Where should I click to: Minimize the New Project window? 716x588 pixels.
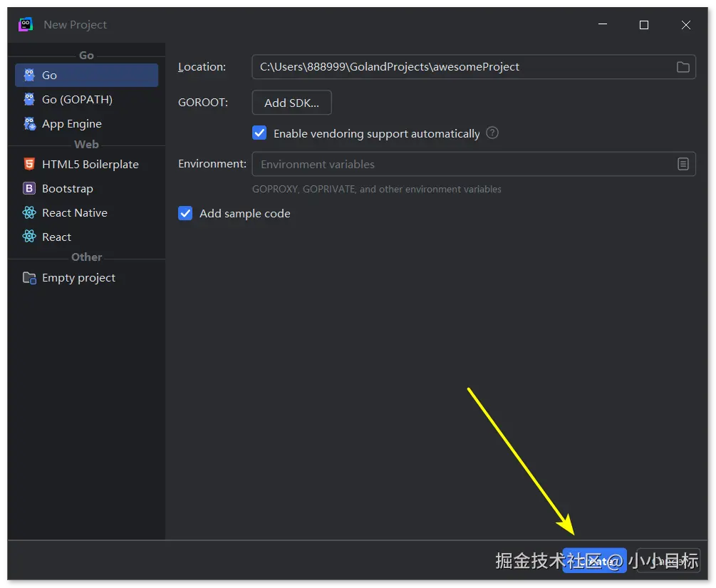[603, 24]
